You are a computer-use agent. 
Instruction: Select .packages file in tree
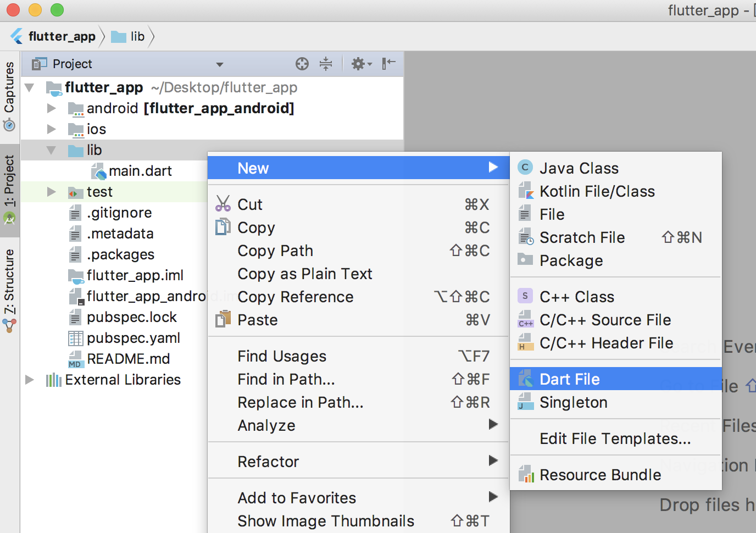121,254
